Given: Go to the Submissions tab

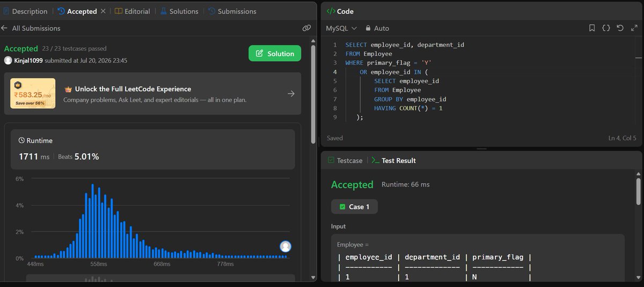Looking at the screenshot, I should click(x=232, y=11).
